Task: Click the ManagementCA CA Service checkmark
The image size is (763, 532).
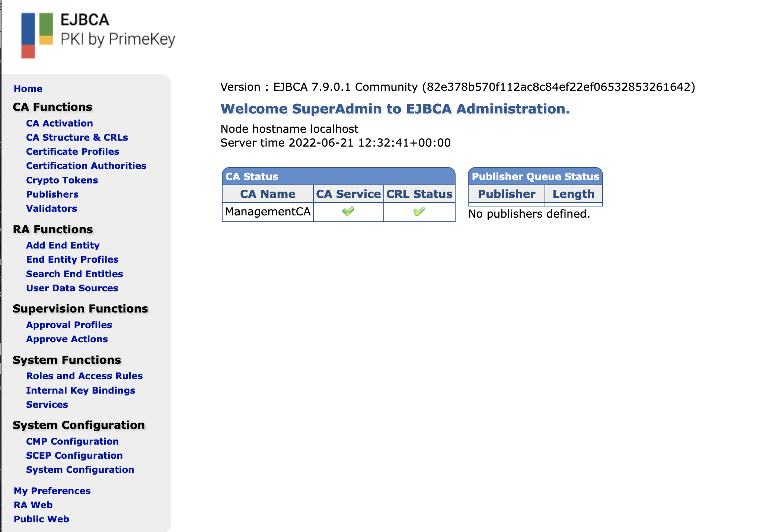Action: (x=348, y=212)
